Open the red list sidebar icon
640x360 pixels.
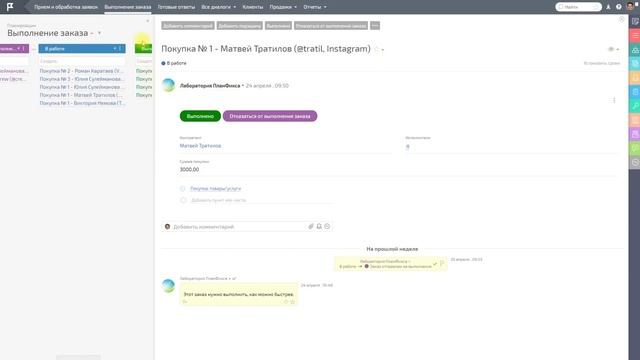coord(635,36)
